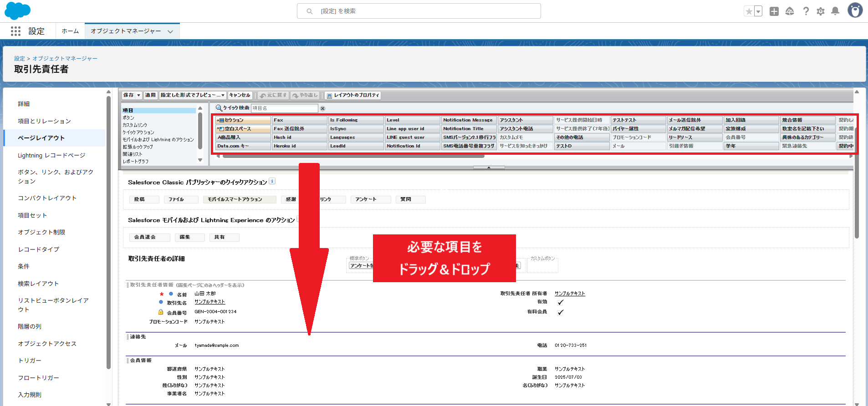Toggle the 有効 checkbox
The width and height of the screenshot is (868, 406).
pos(561,302)
